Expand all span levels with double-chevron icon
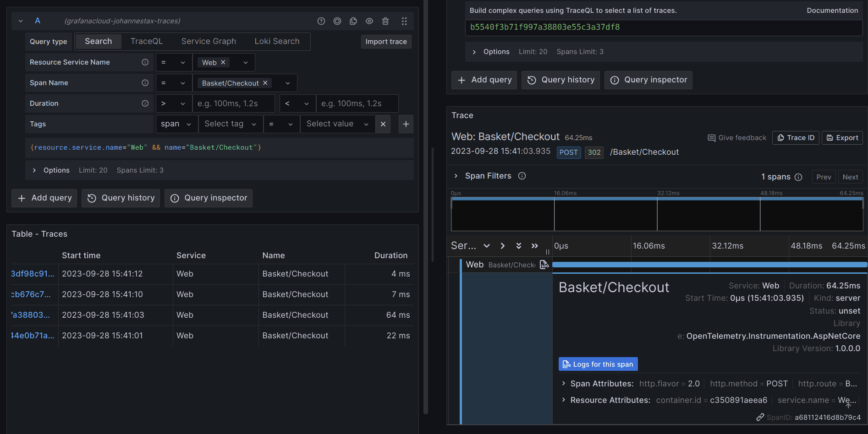The height and width of the screenshot is (434, 868). [518, 245]
